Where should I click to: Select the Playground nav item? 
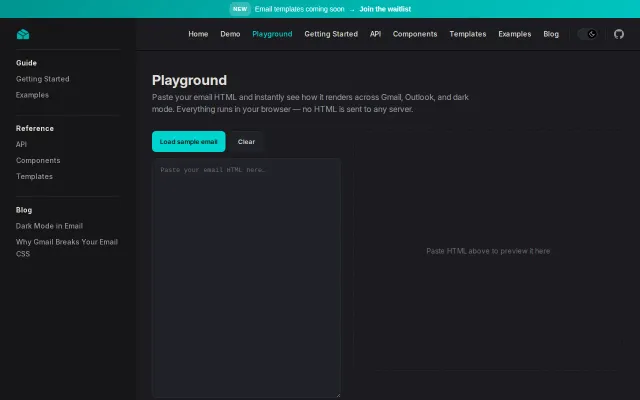pyautogui.click(x=272, y=34)
